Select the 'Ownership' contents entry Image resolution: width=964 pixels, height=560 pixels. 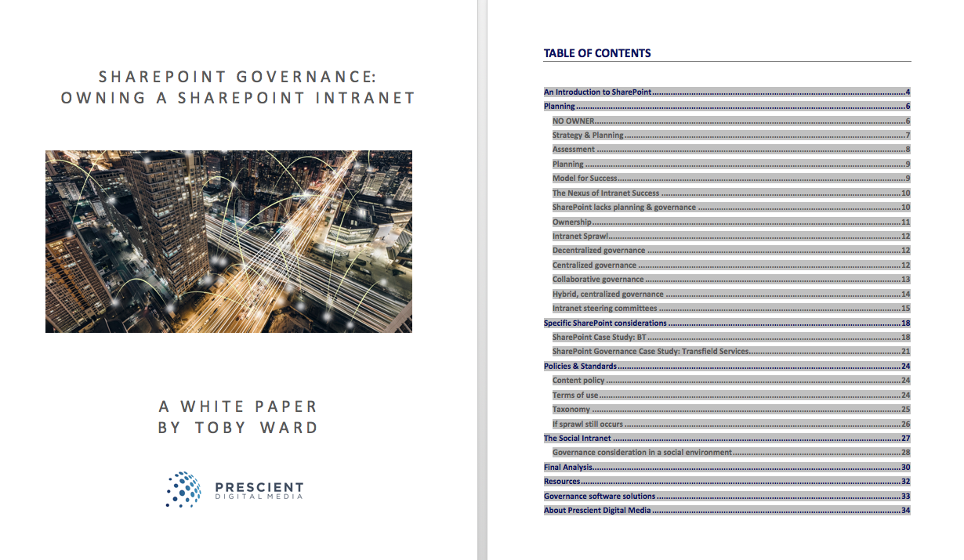730,222
